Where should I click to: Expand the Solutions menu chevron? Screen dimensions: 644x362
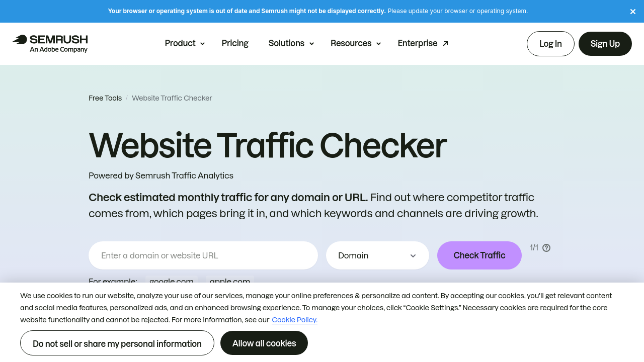pos(311,44)
